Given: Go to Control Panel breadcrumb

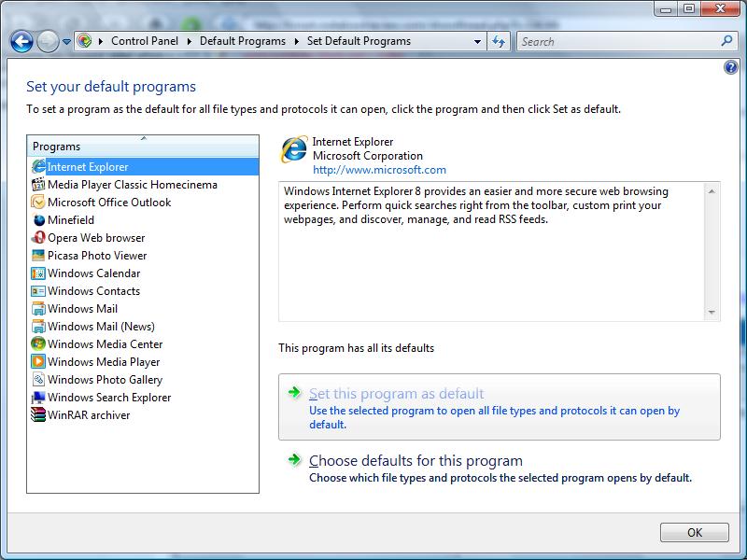Looking at the screenshot, I should (x=145, y=41).
